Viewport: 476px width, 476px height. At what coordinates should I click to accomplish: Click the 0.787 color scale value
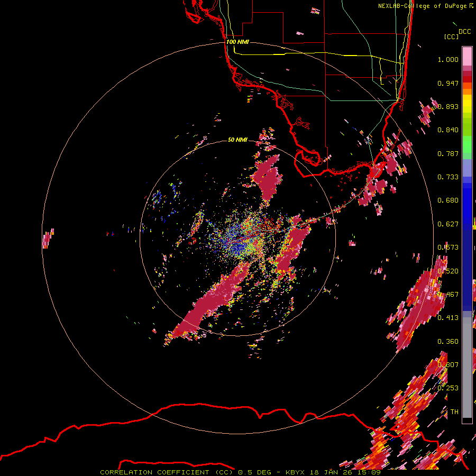coord(448,153)
